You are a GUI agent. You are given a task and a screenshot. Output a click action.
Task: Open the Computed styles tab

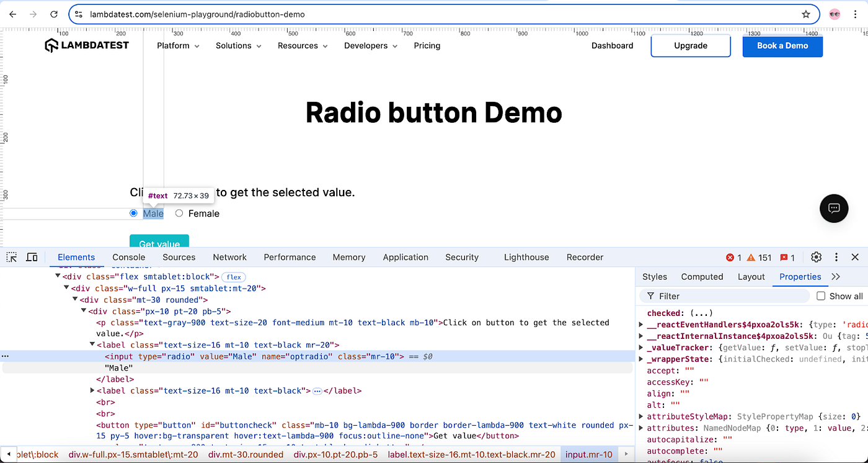[702, 277]
